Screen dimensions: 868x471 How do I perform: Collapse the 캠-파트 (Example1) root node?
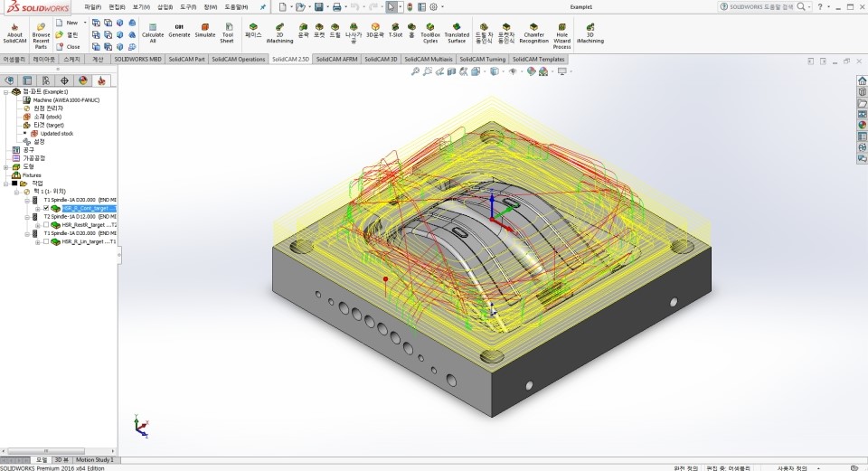coord(5,92)
